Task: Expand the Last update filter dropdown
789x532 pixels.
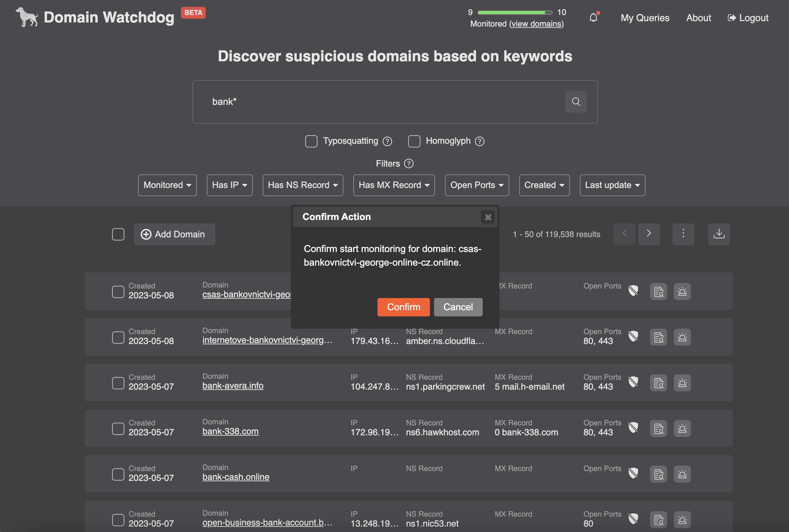Action: coord(613,185)
